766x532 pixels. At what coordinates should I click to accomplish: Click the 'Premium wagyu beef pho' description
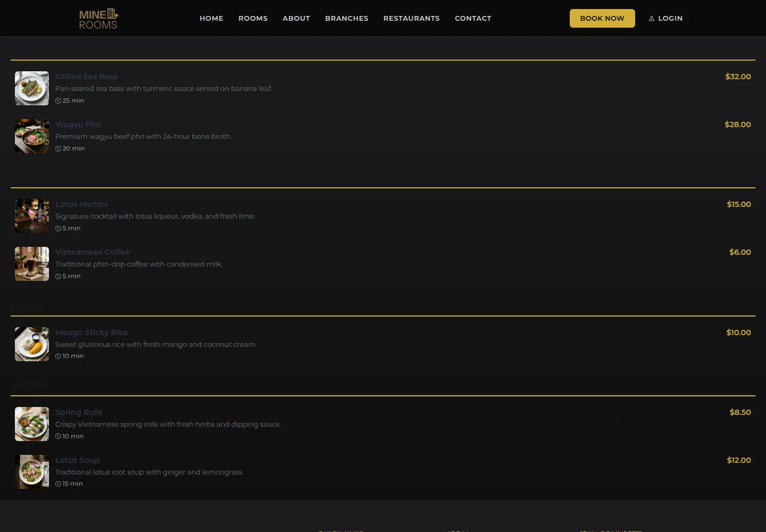(144, 137)
